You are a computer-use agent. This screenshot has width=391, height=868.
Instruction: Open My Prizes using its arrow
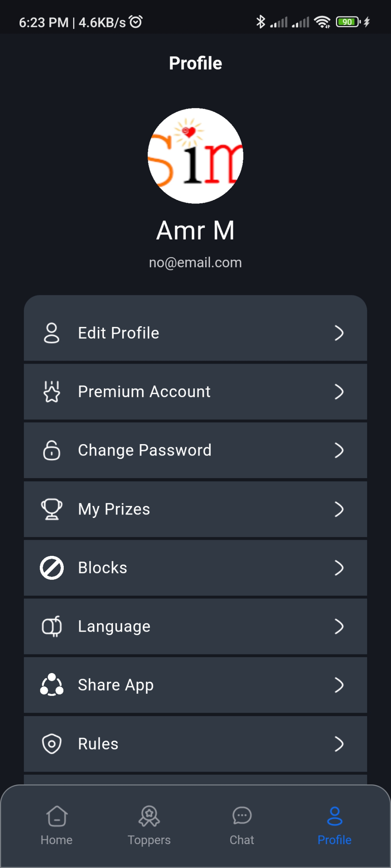point(339,509)
